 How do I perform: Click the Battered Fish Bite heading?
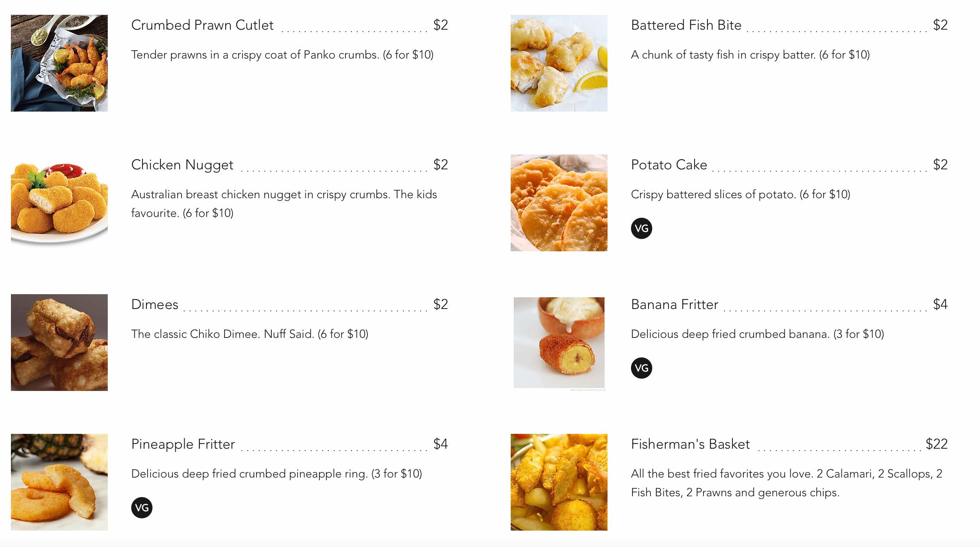[x=686, y=25]
